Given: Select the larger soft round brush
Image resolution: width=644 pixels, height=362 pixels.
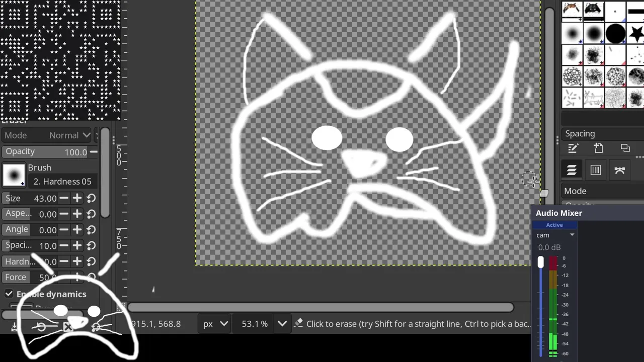Looking at the screenshot, I should [x=594, y=34].
